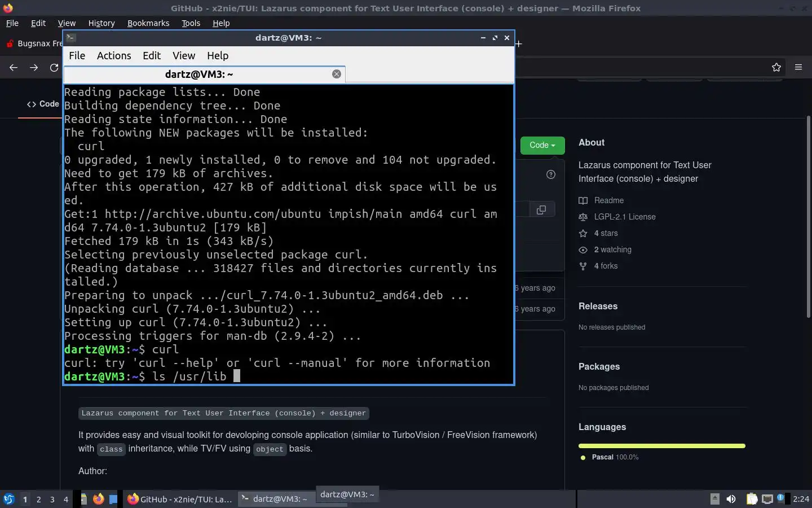Viewport: 812px width, 508px height.
Task: Open LGPL-2.1 License link
Action: [625, 217]
